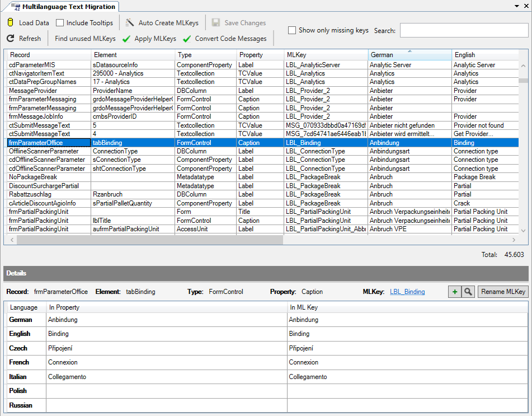Sort by the MLKey column header
This screenshot has width=532, height=416.
tap(326, 55)
